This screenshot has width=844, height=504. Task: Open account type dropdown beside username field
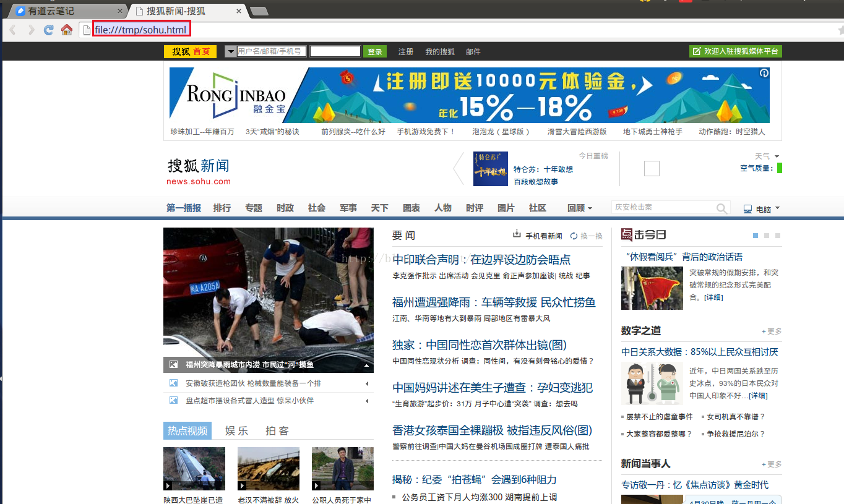(230, 51)
